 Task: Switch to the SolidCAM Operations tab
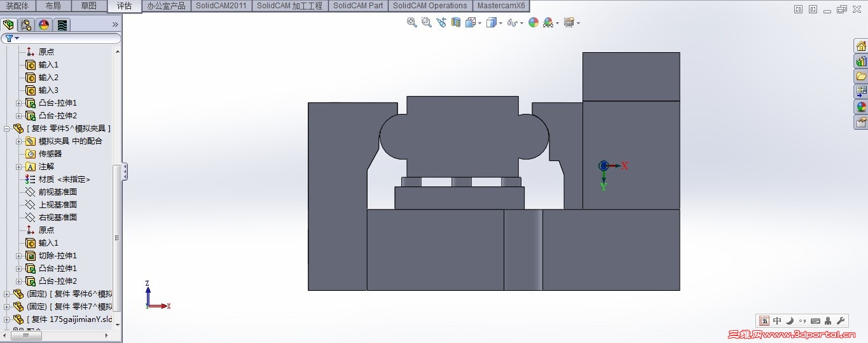[430, 6]
